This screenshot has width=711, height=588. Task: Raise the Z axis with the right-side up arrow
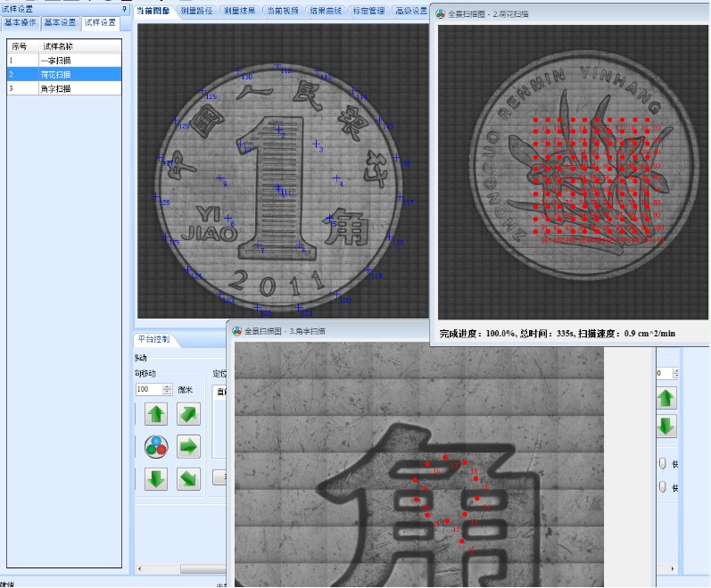point(666,397)
